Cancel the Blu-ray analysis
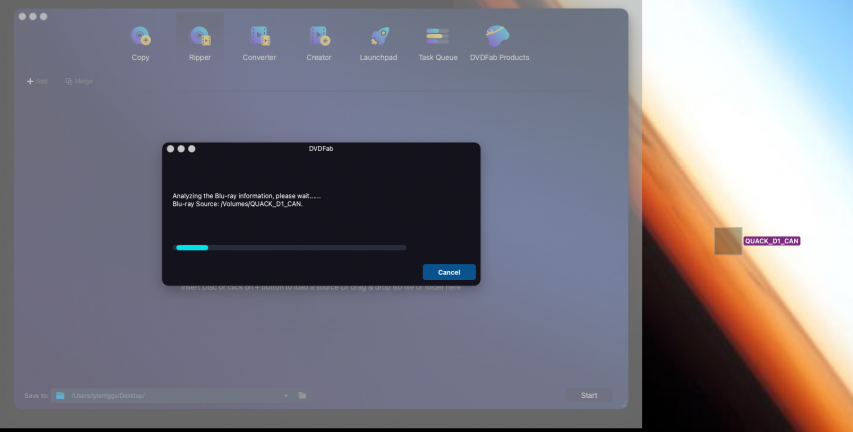 click(x=449, y=272)
